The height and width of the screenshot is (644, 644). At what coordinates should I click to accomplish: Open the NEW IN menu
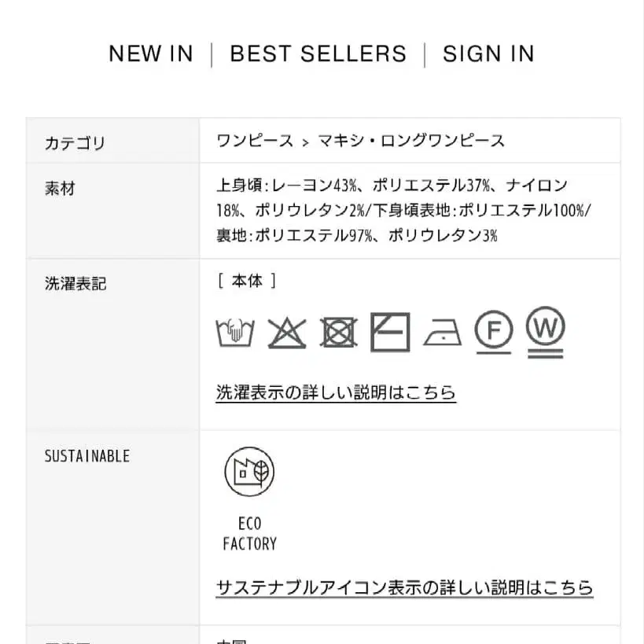[150, 53]
